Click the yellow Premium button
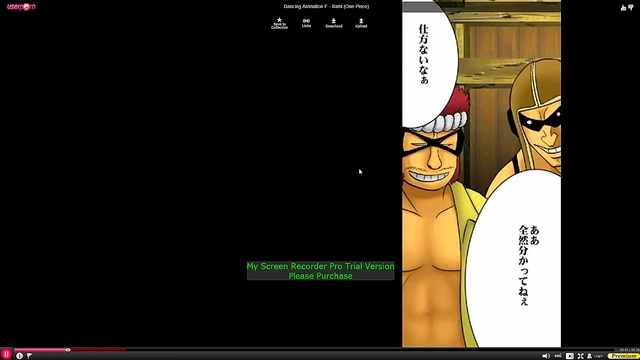The image size is (640, 360). click(x=623, y=356)
